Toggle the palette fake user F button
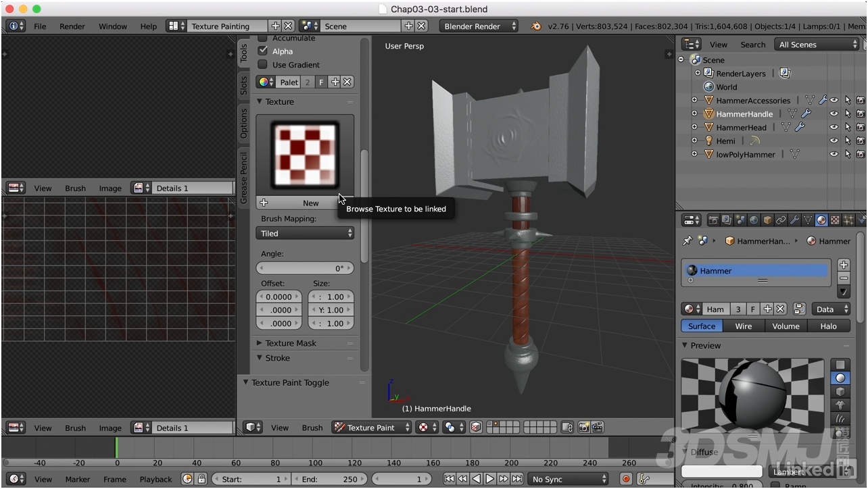This screenshot has width=868, height=489. [321, 82]
